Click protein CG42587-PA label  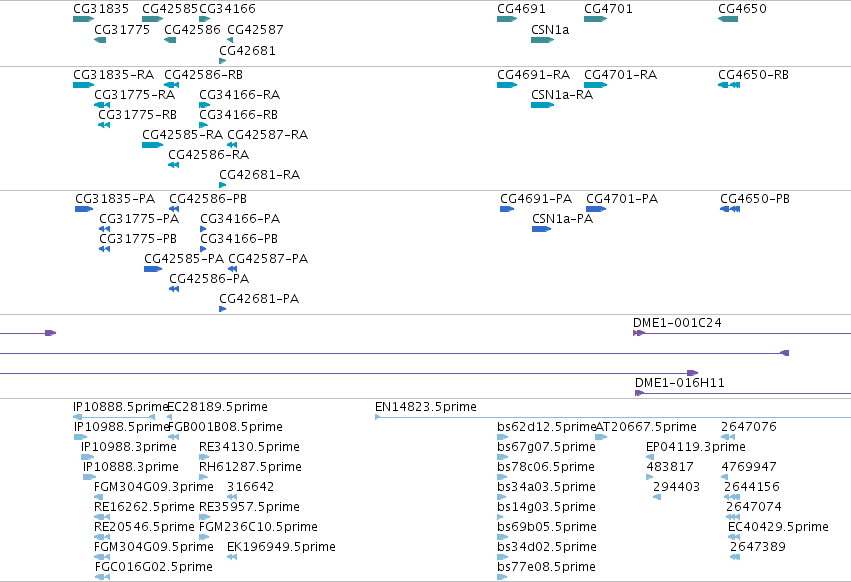[268, 259]
